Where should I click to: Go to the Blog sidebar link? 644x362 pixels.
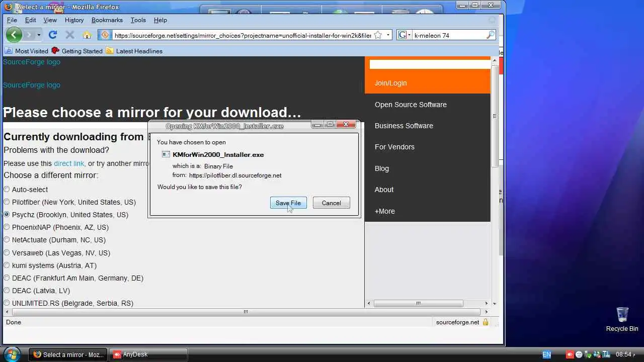382,168
